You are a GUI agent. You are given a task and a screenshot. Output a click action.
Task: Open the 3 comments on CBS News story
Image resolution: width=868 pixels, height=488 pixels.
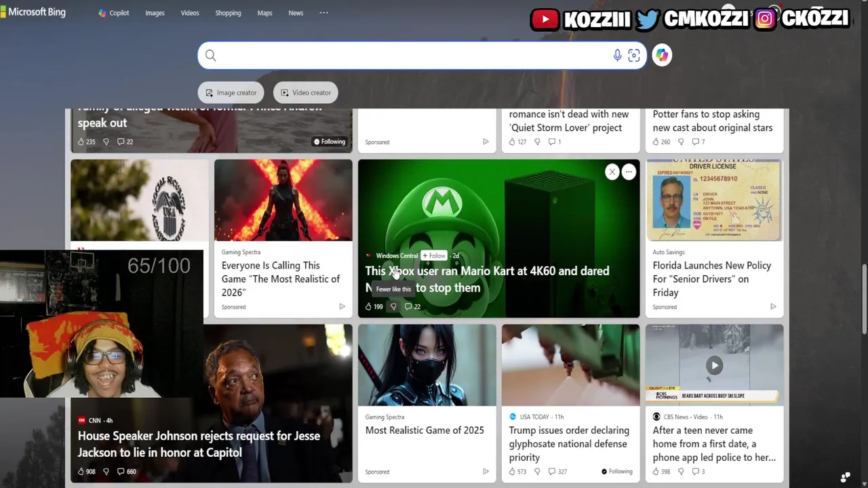pyautogui.click(x=698, y=471)
